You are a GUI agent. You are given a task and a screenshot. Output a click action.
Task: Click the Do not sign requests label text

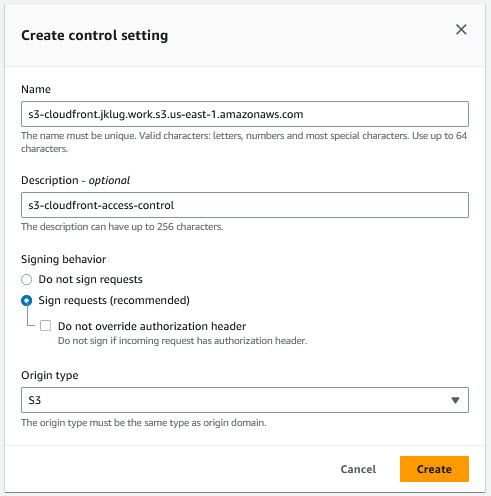pyautogui.click(x=90, y=279)
